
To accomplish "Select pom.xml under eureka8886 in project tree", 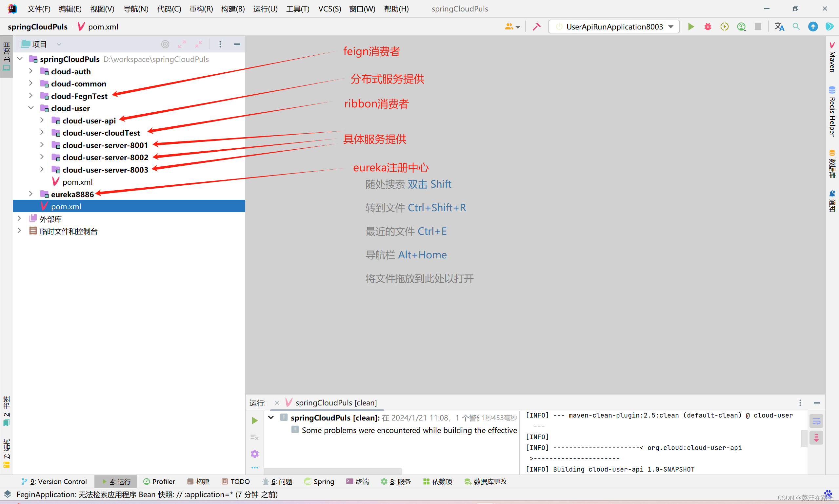I will click(x=66, y=206).
